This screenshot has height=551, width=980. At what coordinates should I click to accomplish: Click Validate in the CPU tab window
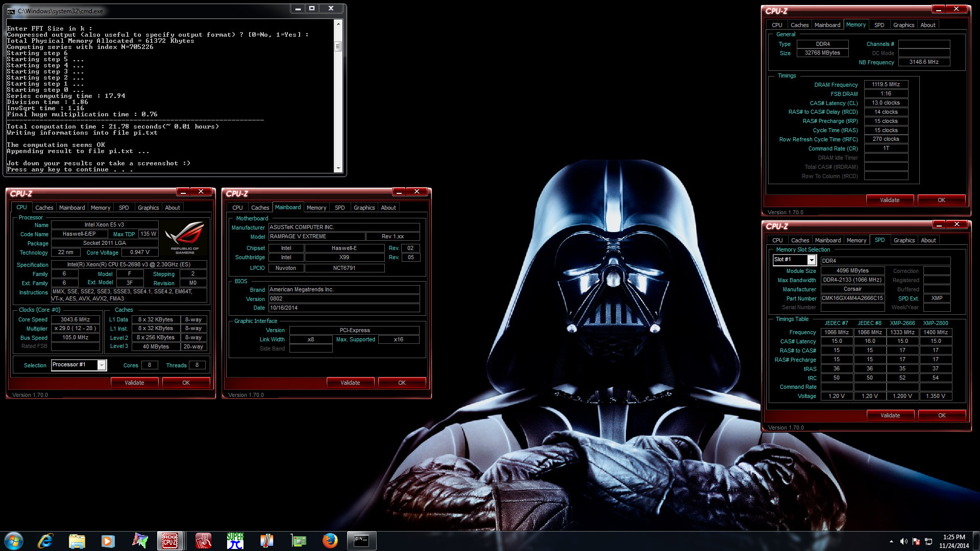pyautogui.click(x=134, y=383)
